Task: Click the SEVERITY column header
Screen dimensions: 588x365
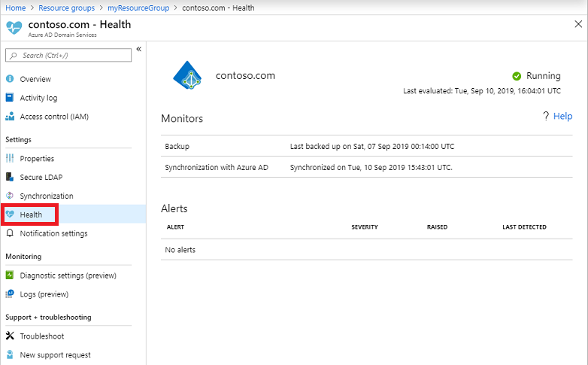Action: 365,227
